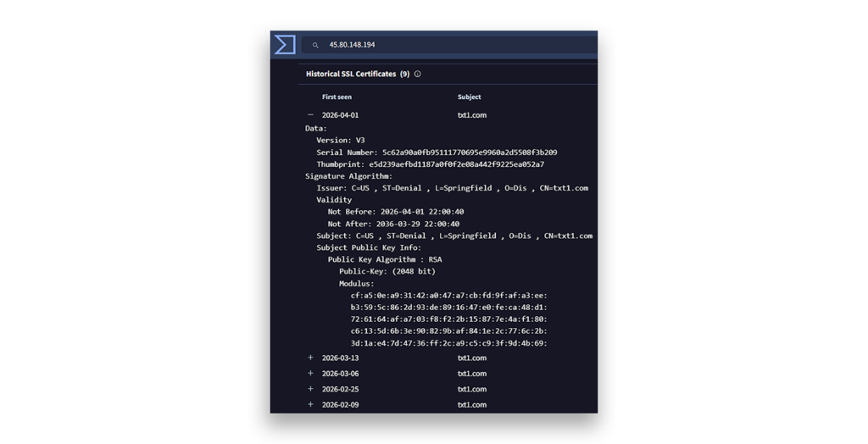Click the Not After 2036-03-29 line
Viewport: 868px width, 444px height.
point(393,225)
